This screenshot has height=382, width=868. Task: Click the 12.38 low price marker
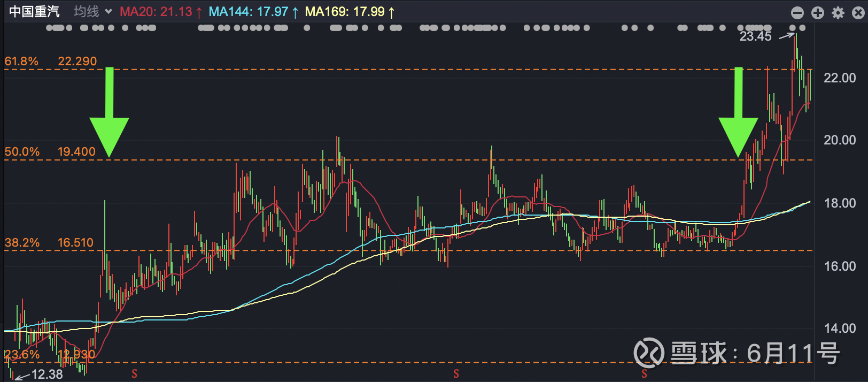click(x=47, y=375)
